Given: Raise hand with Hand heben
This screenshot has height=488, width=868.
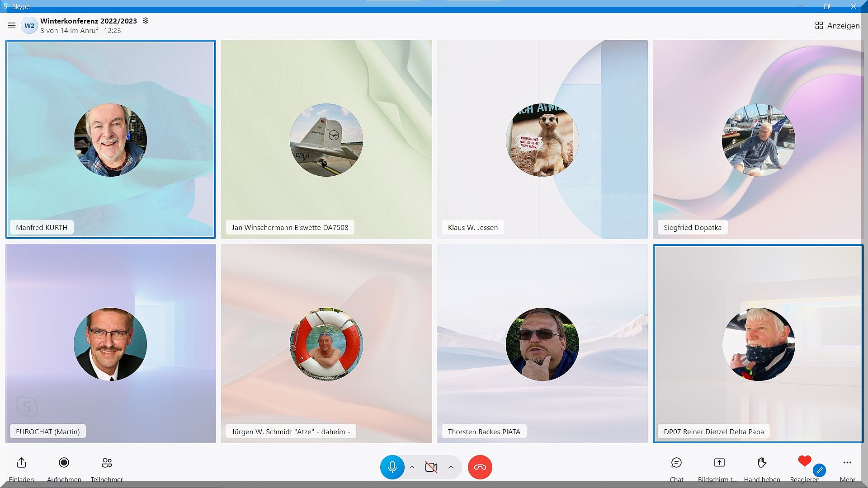Looking at the screenshot, I should point(762,463).
